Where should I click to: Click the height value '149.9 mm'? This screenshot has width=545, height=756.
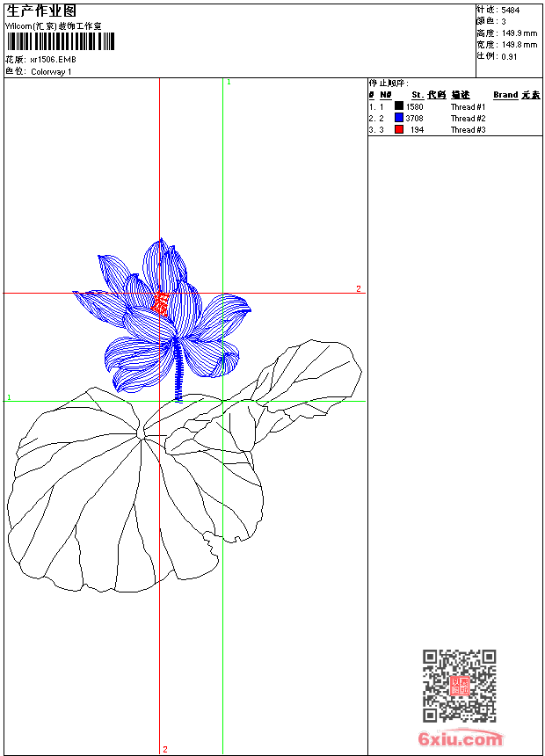click(x=520, y=33)
